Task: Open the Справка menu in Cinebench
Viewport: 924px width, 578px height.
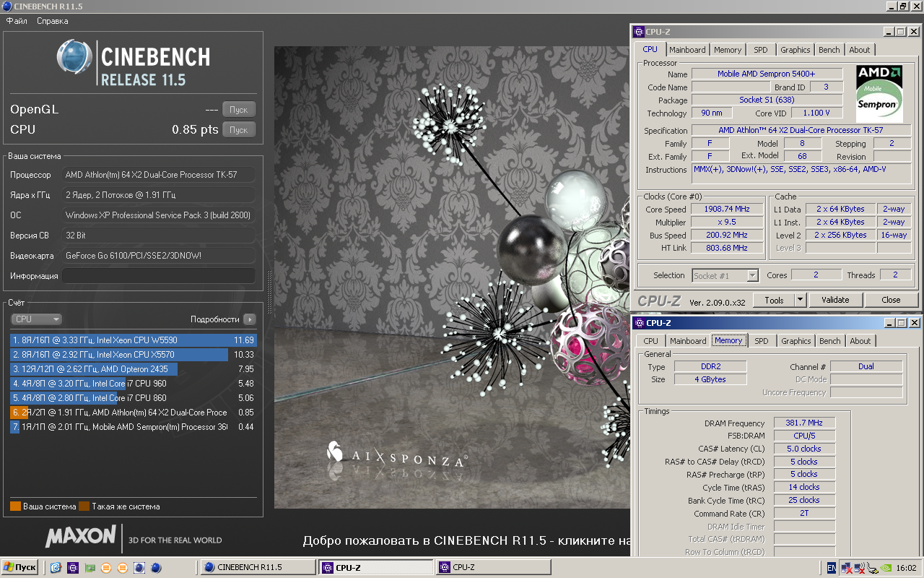Action: (x=52, y=21)
